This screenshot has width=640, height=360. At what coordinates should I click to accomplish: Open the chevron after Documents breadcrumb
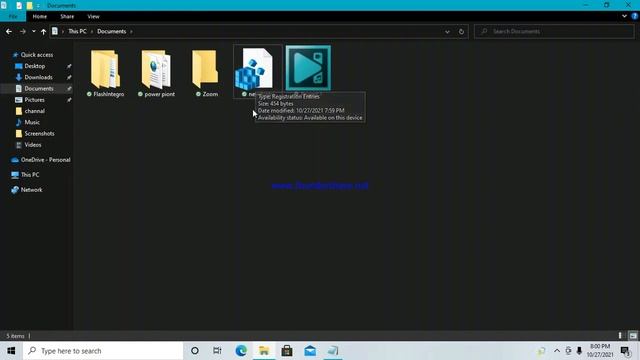coord(131,31)
